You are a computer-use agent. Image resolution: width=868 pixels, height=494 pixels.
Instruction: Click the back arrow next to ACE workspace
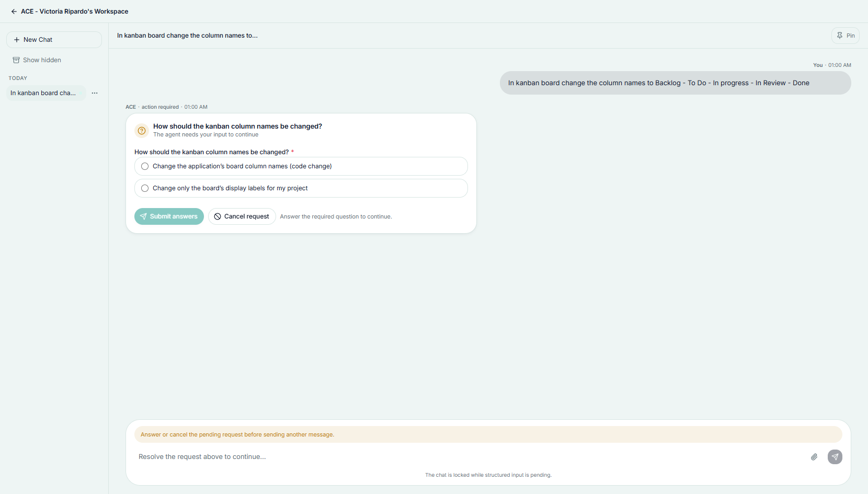coord(14,12)
